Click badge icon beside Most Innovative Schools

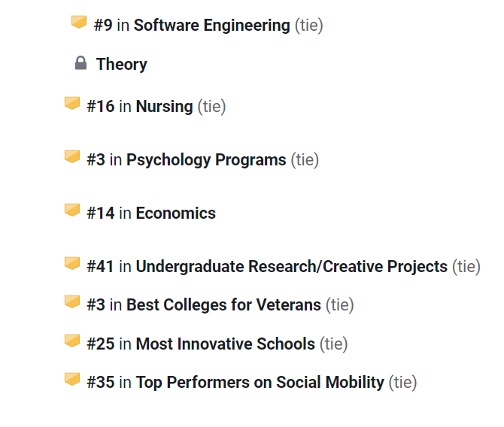pyautogui.click(x=72, y=341)
